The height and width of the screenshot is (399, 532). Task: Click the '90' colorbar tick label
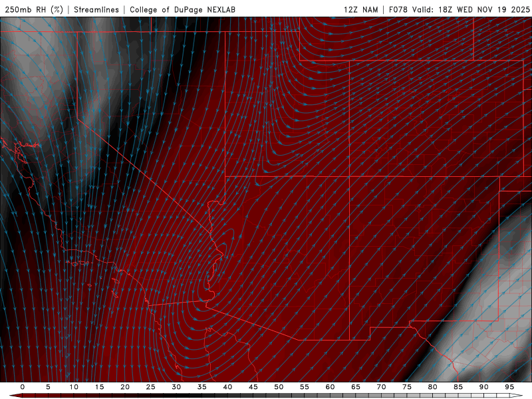(x=483, y=387)
